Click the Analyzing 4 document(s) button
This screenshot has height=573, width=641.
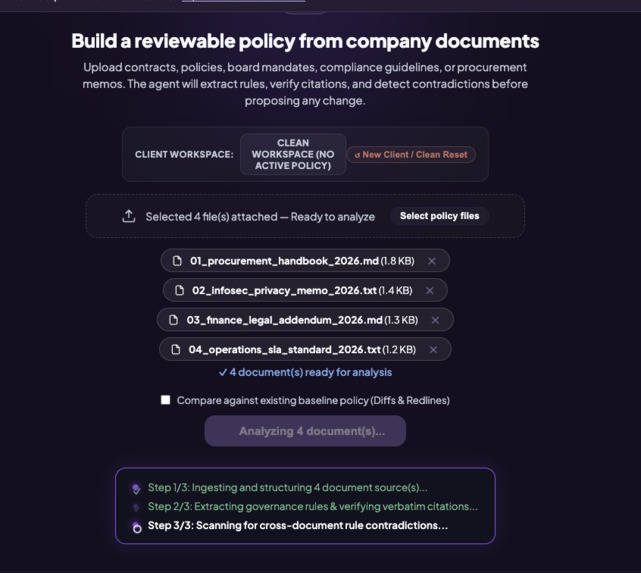click(305, 431)
